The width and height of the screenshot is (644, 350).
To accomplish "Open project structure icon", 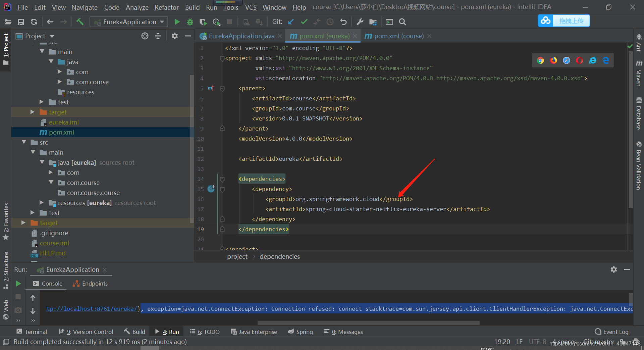I will (x=373, y=22).
